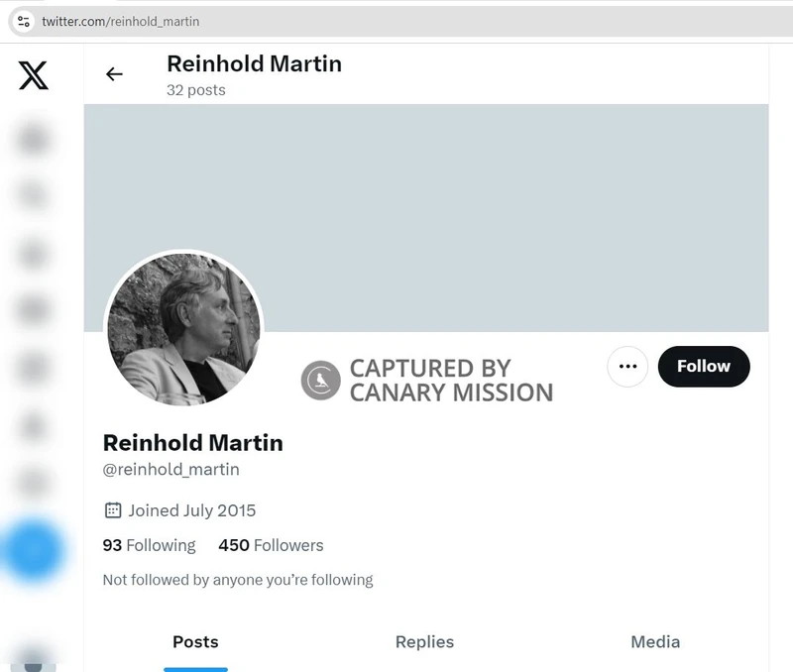Viewport: 793px width, 672px height.
Task: Go back using the back arrow
Action: [x=115, y=73]
